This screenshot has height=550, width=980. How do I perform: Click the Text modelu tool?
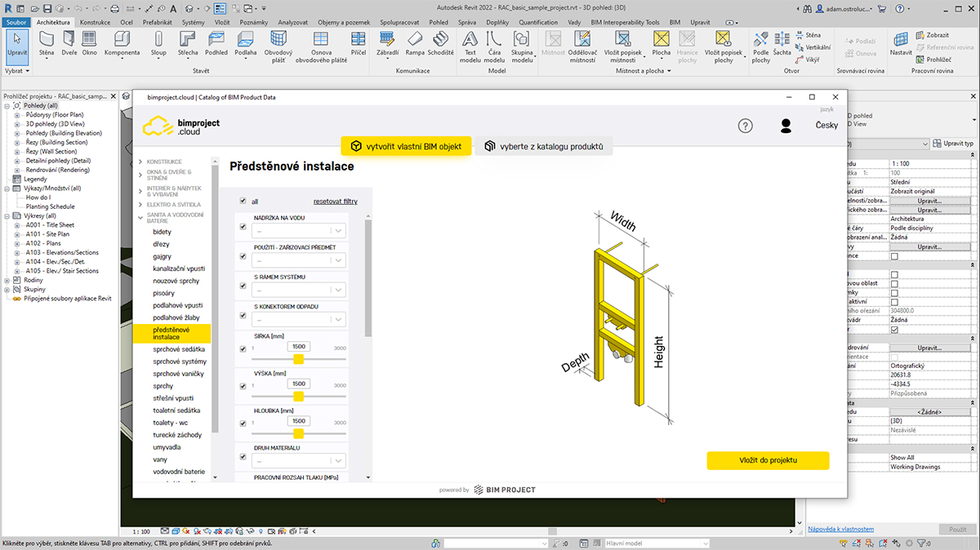click(x=470, y=47)
